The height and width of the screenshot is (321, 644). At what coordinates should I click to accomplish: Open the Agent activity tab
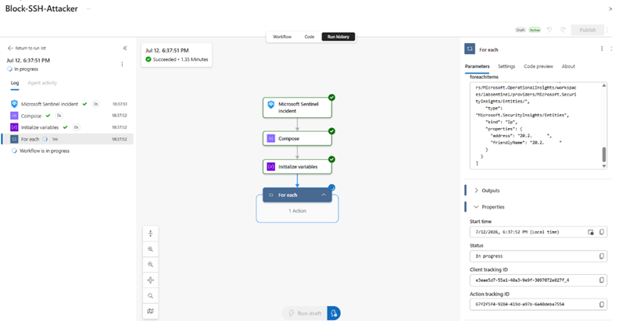pyautogui.click(x=42, y=83)
